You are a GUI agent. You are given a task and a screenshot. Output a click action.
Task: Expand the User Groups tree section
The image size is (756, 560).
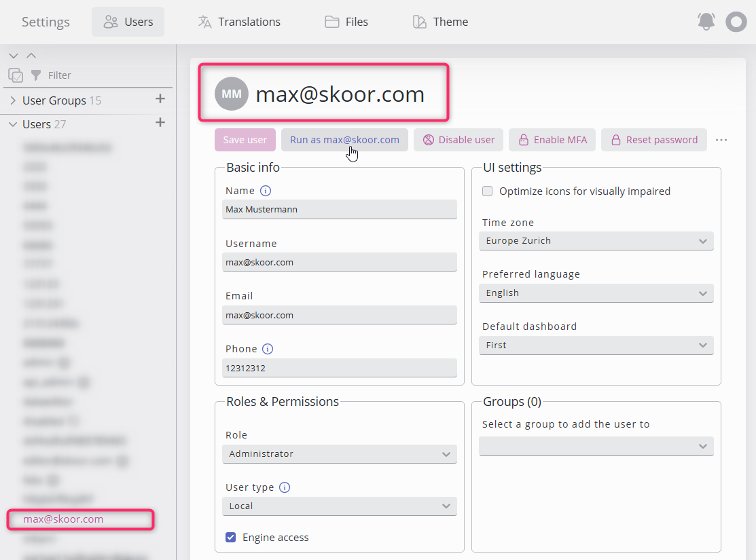click(x=13, y=100)
